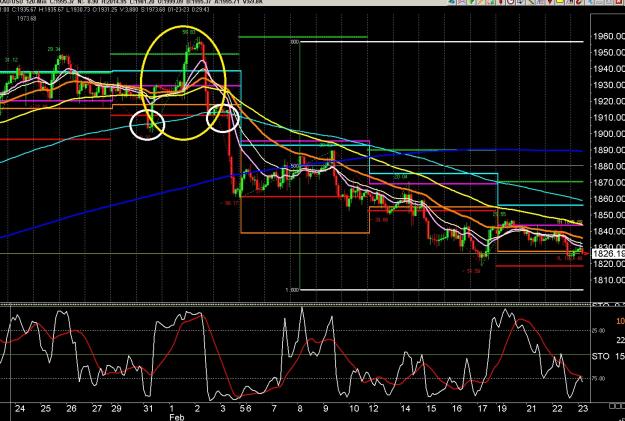The height and width of the screenshot is (421, 625).
Task: Click date 26 on the time axis
Action: click(x=71, y=408)
